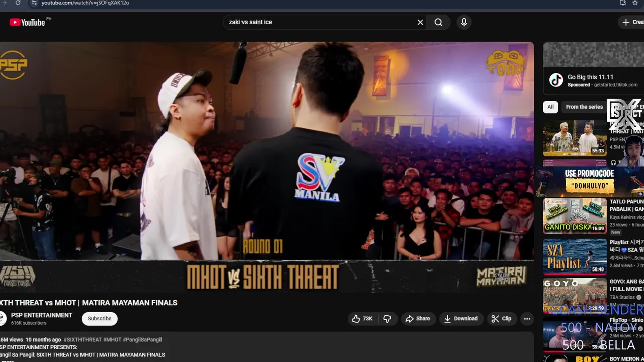The width and height of the screenshot is (644, 362).
Task: Click the TikTok logo on sponsored ad
Action: [556, 80]
